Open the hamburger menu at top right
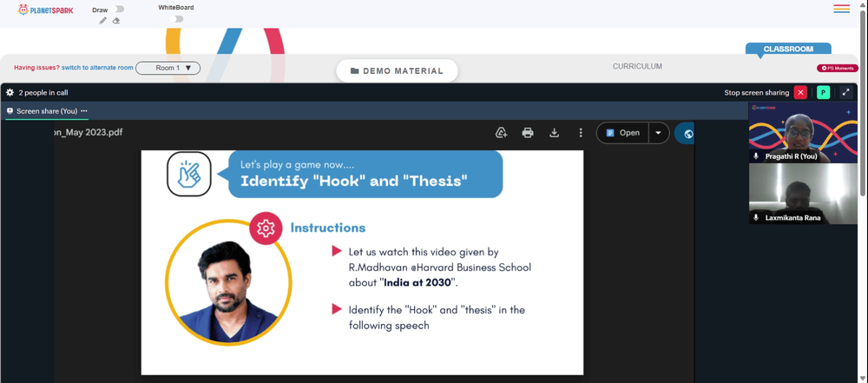 tap(841, 9)
